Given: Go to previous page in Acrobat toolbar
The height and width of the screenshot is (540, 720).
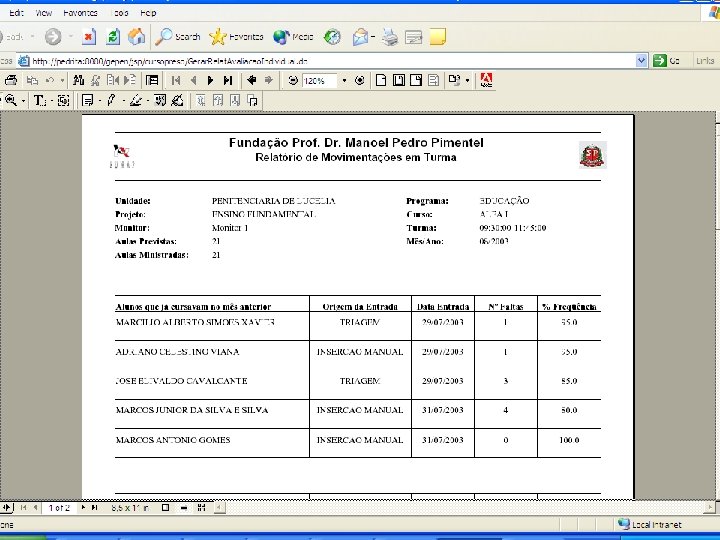Looking at the screenshot, I should (x=193, y=80).
